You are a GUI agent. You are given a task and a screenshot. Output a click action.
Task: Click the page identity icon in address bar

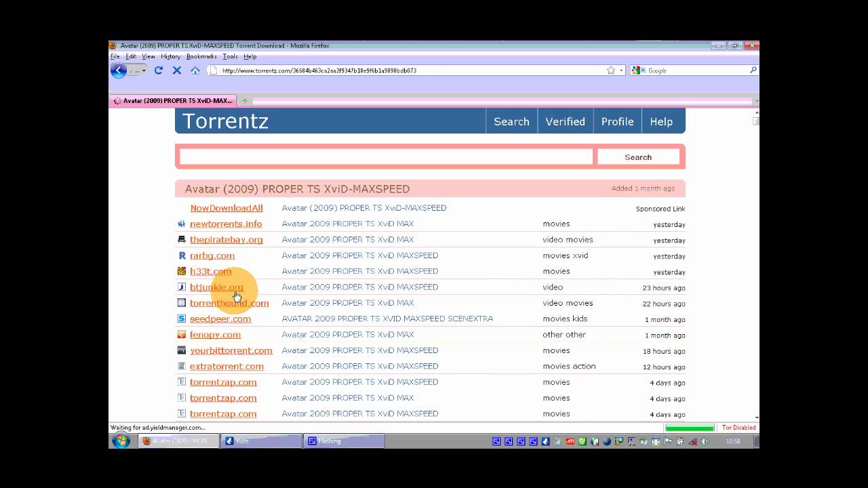point(213,70)
